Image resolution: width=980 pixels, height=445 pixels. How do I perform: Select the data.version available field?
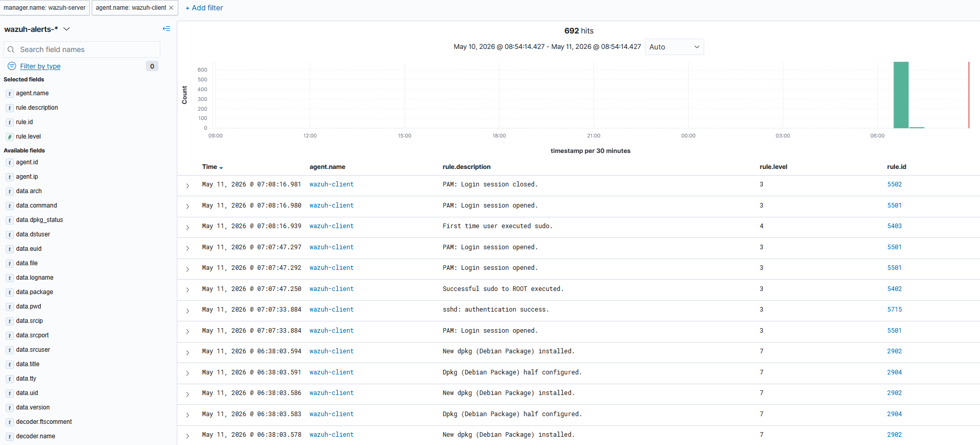pos(33,407)
